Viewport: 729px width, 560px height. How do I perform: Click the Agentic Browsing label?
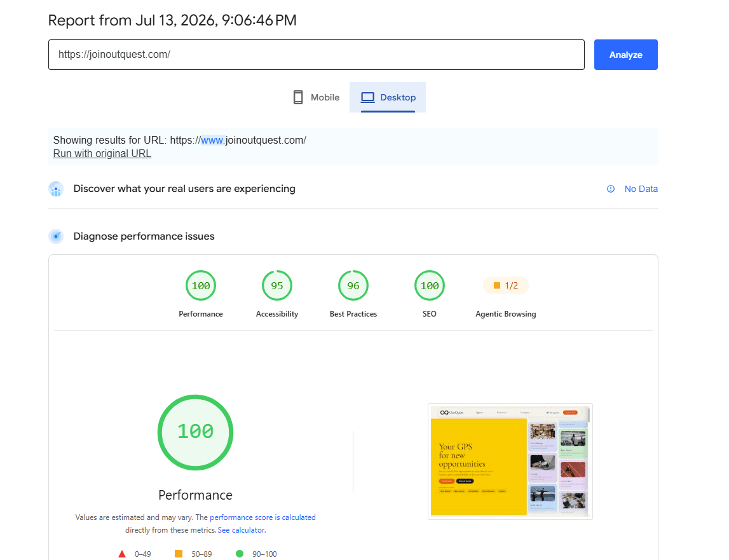click(x=506, y=314)
